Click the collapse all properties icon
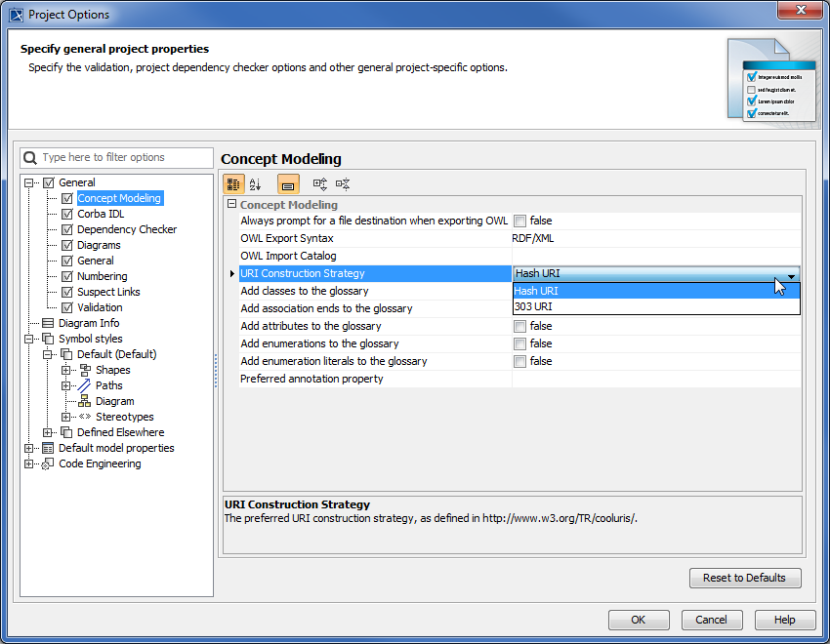 tap(343, 184)
